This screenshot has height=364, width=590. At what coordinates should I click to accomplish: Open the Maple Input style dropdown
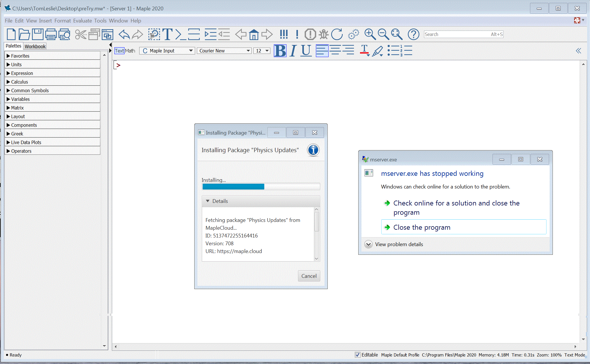[167, 51]
